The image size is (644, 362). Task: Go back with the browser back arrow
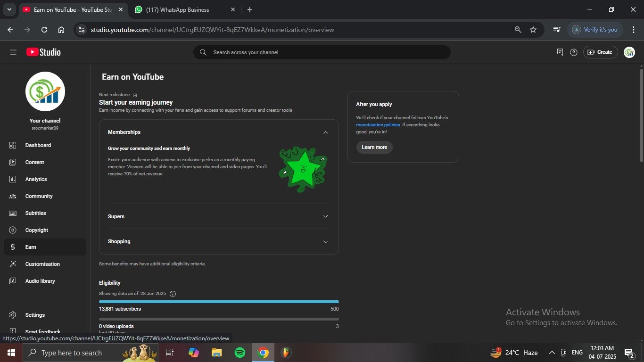(x=10, y=30)
